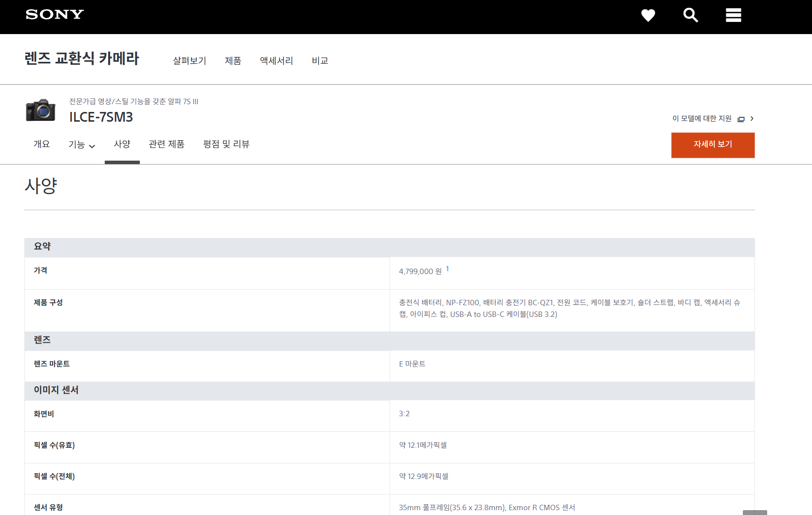
Task: Click the 약 12.9메가픽셀 value
Action: pos(424,477)
